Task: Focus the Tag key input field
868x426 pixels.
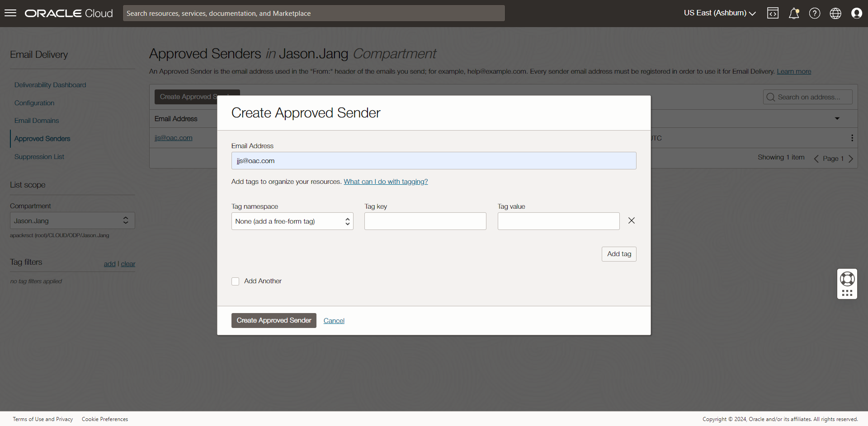Action: (425, 221)
